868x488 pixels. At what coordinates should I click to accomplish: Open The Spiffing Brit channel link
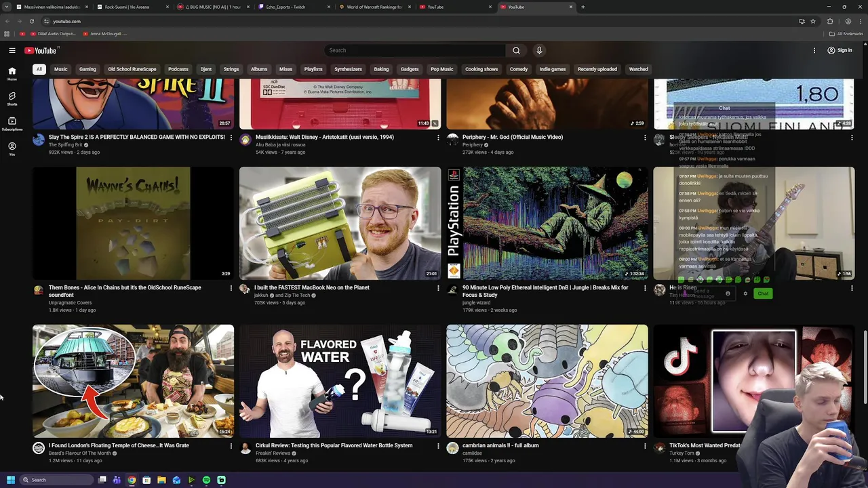point(66,145)
